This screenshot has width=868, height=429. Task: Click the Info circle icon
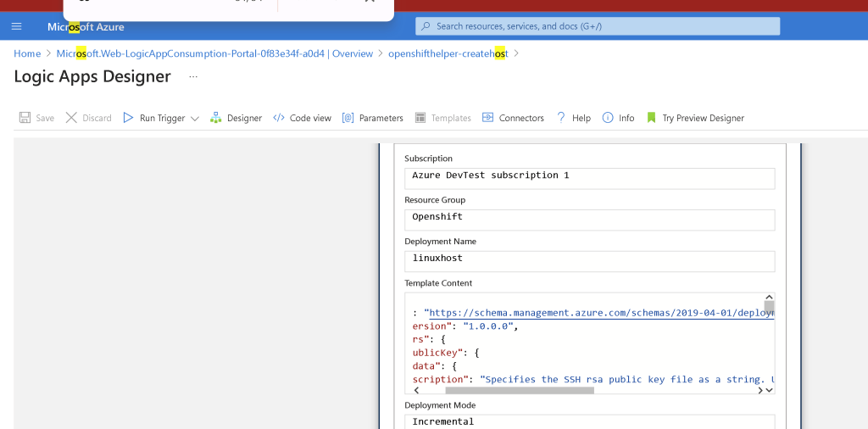click(x=608, y=117)
